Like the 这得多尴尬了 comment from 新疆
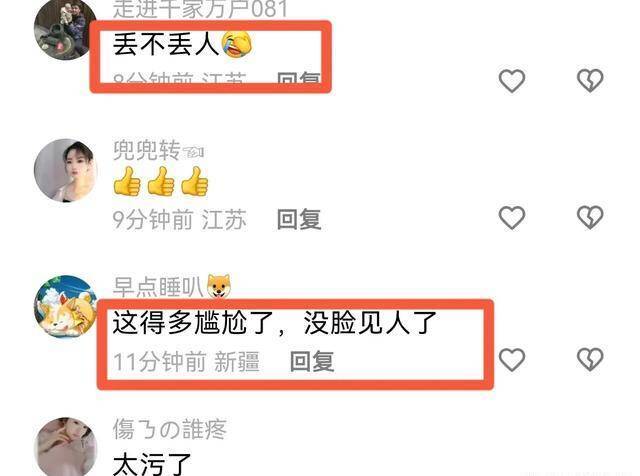640x476 pixels. pyautogui.click(x=512, y=360)
